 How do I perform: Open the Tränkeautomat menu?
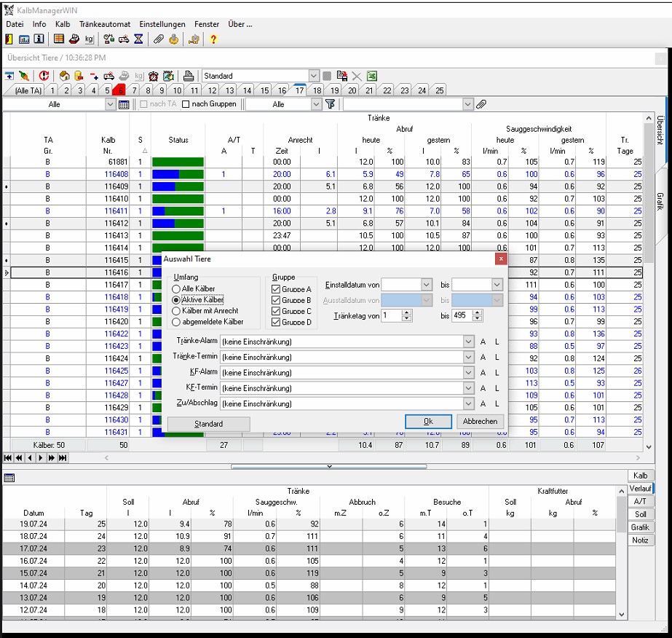point(106,24)
